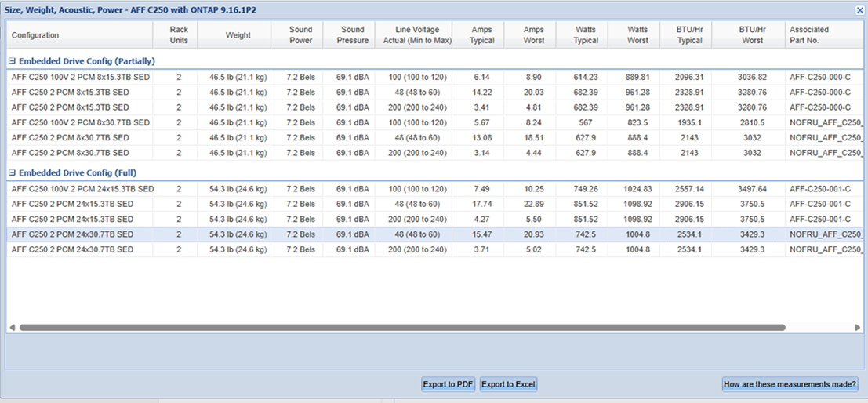Click BTU/Hr Typical value 1935.1

coord(690,122)
